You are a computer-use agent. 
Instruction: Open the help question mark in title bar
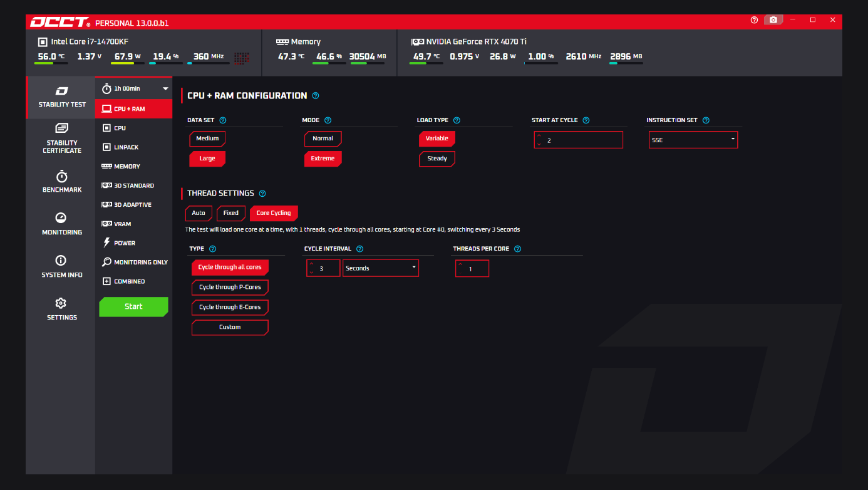[x=754, y=20]
